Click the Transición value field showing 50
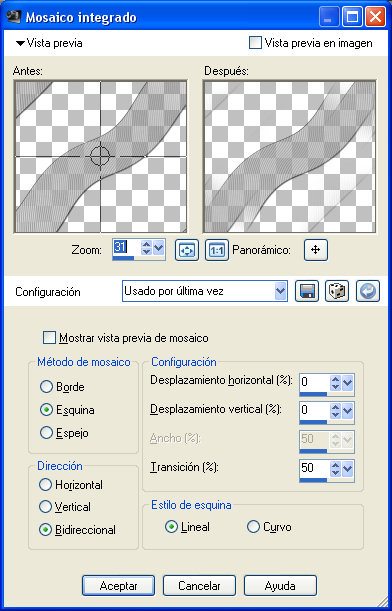392x611 pixels. click(x=314, y=468)
